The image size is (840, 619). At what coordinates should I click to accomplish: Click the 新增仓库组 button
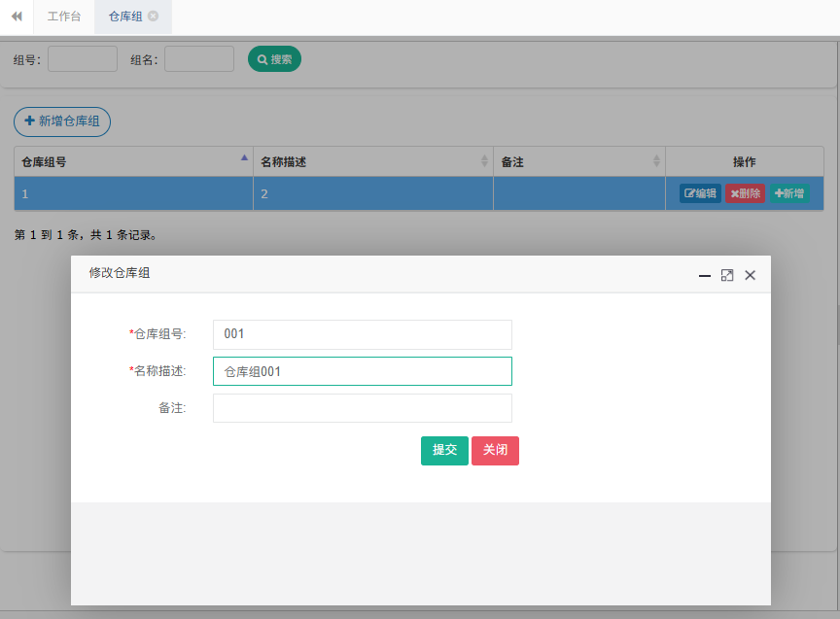62,121
